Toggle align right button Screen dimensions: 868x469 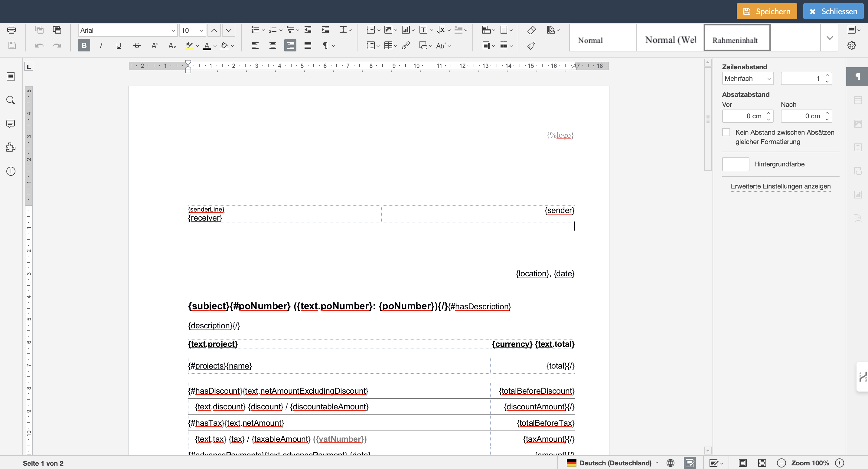(x=290, y=45)
